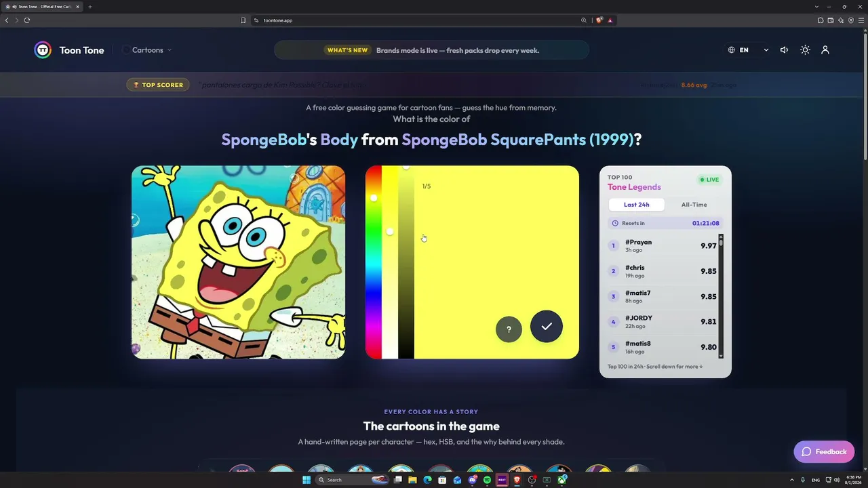The image size is (868, 488).
Task: Open Spotify from the taskbar
Action: (487, 480)
